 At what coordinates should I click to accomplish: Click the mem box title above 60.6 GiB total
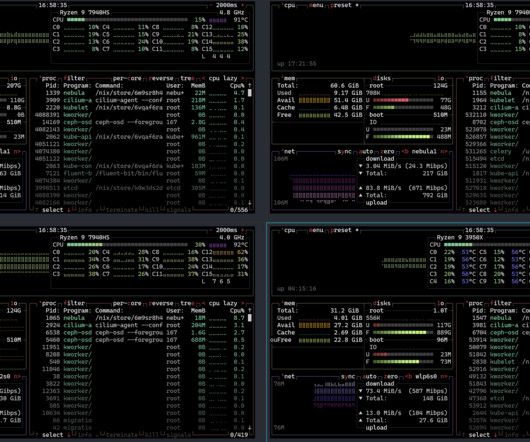(x=289, y=78)
